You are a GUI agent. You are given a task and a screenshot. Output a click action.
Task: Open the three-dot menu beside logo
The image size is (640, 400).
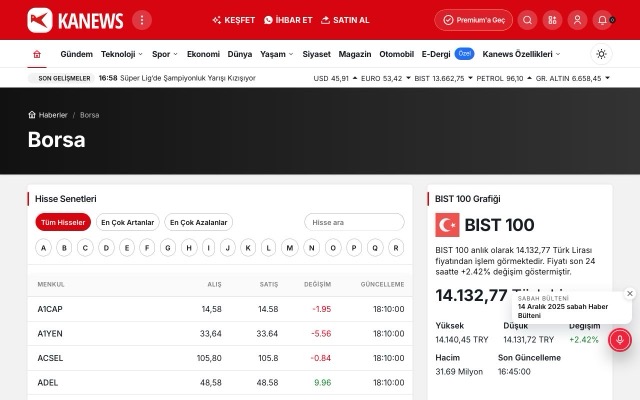142,20
